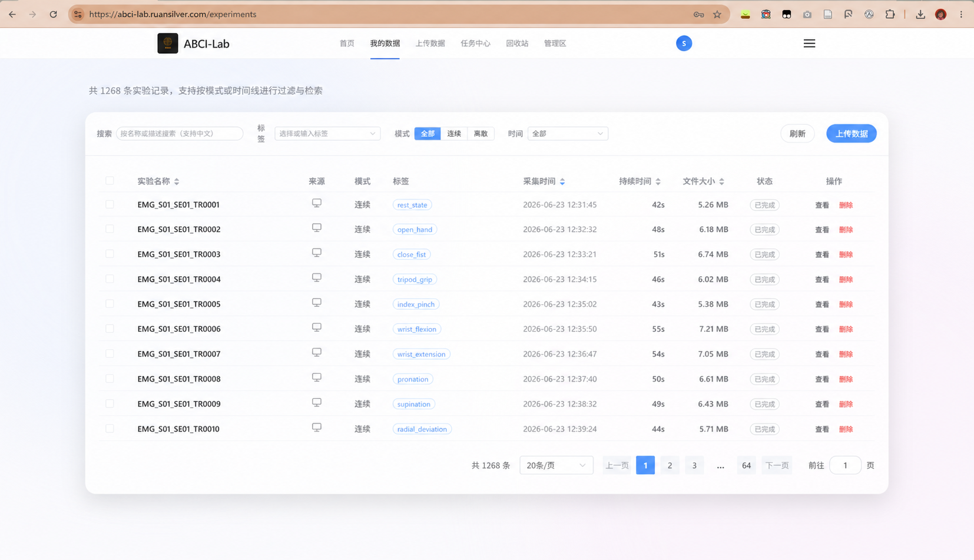Viewport: 974px width, 560px height.
Task: Check the box for EMG_S01_SE01_TR0003
Action: pos(110,254)
